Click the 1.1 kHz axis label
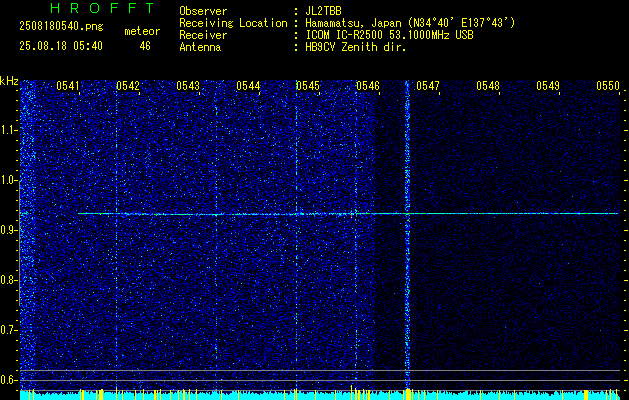The height and width of the screenshot is (400, 629). [x=8, y=130]
